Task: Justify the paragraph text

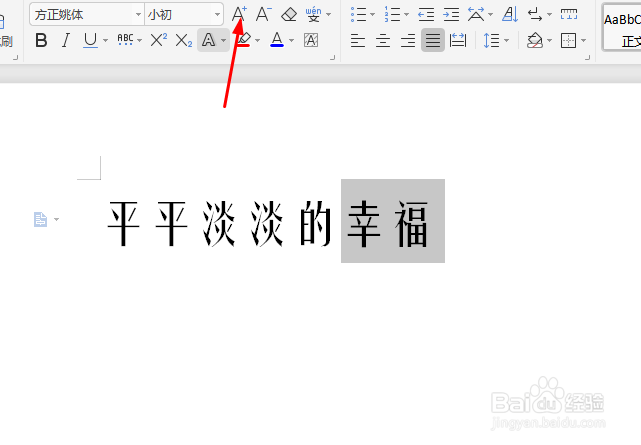Action: (x=433, y=40)
